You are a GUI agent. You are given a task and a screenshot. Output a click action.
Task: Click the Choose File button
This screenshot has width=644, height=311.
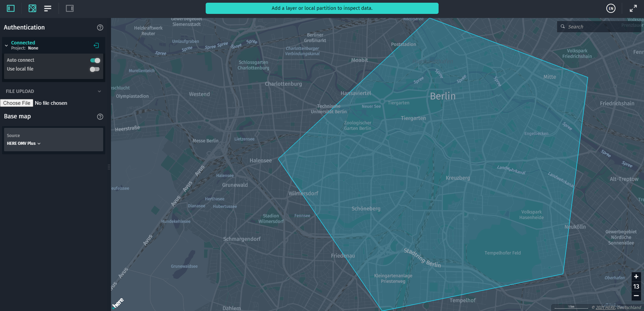(x=16, y=103)
